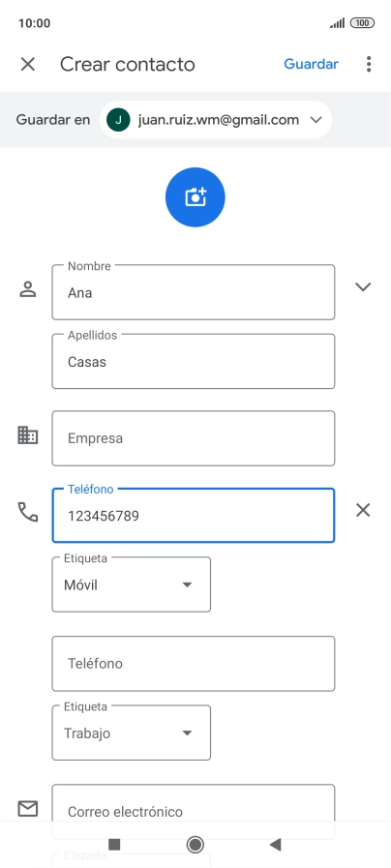Image resolution: width=391 pixels, height=868 pixels.
Task: Tap the Android back navigation triangle
Action: tap(275, 844)
